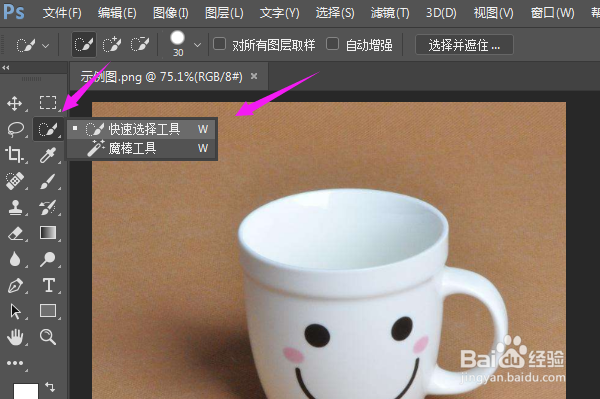Select the Clone Stamp tool
This screenshot has width=600, height=399.
click(15, 207)
